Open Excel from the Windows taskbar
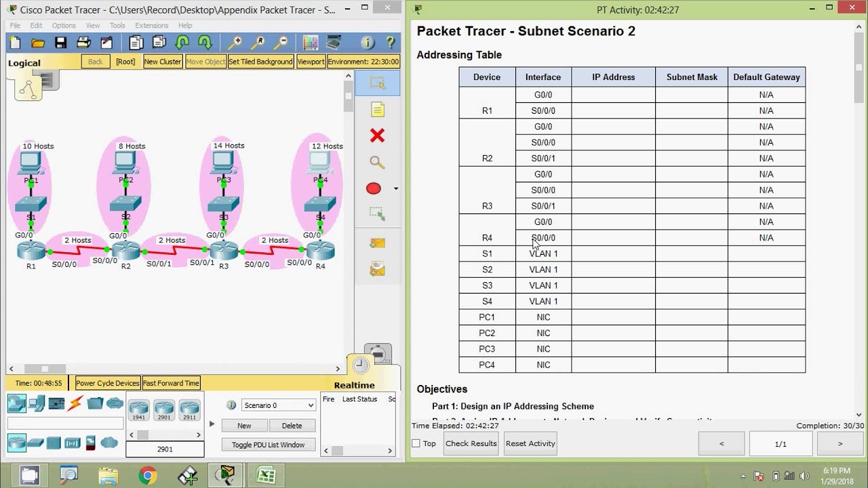Viewport: 868px width, 488px height. [266, 475]
